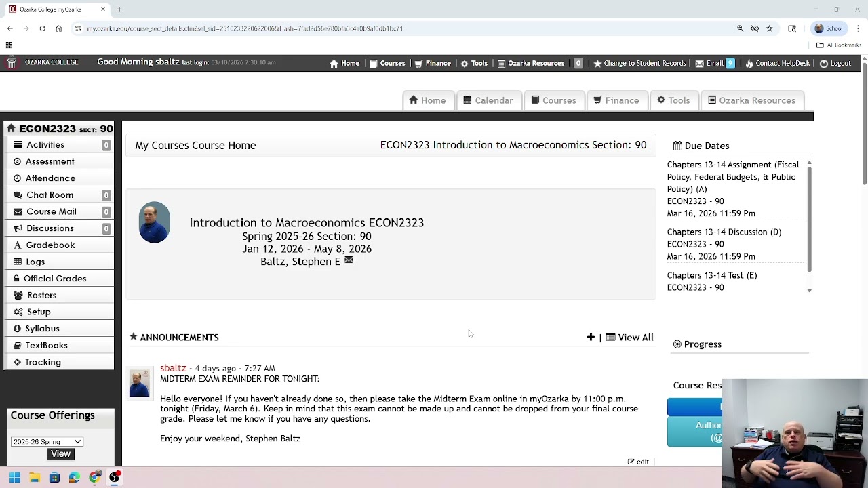868x488 pixels.
Task: Click Home in the top dark bar
Action: pos(344,63)
